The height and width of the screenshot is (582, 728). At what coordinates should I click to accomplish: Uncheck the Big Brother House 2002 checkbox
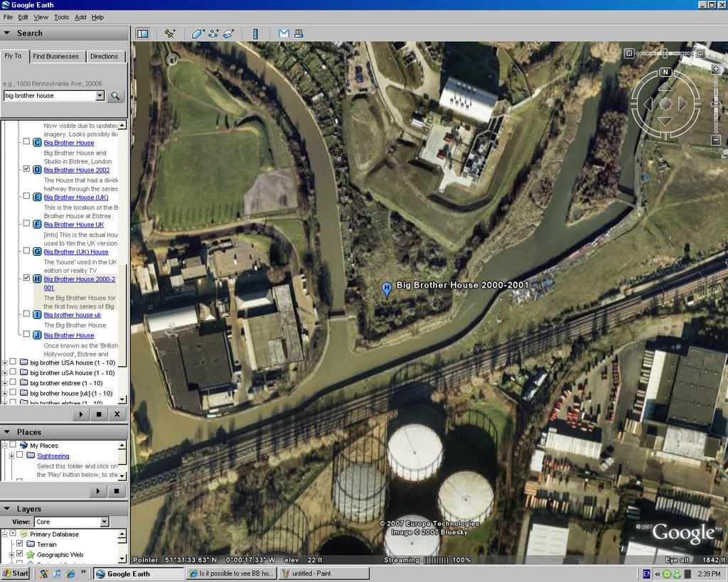pos(26,169)
